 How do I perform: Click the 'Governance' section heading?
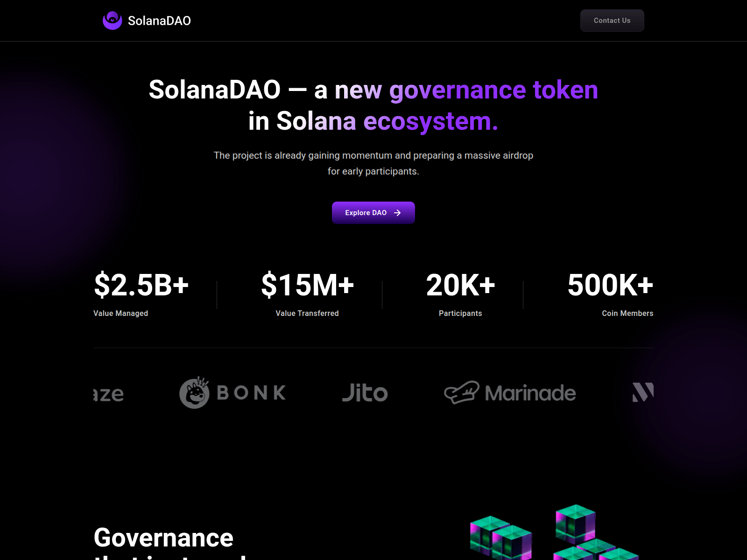coord(163,538)
